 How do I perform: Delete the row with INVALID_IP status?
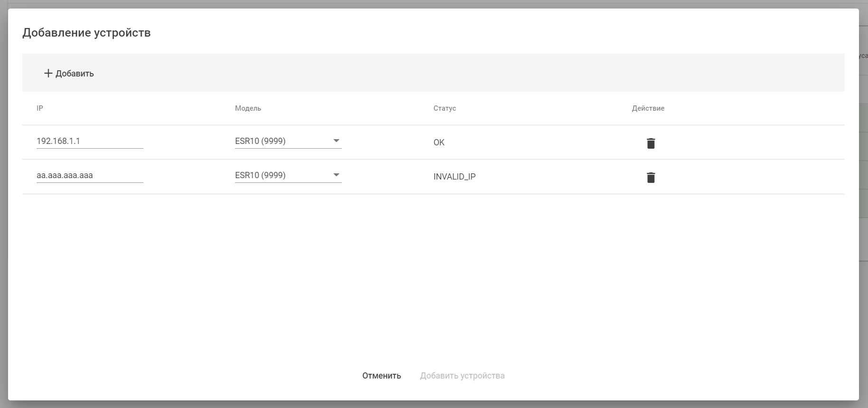pyautogui.click(x=651, y=177)
